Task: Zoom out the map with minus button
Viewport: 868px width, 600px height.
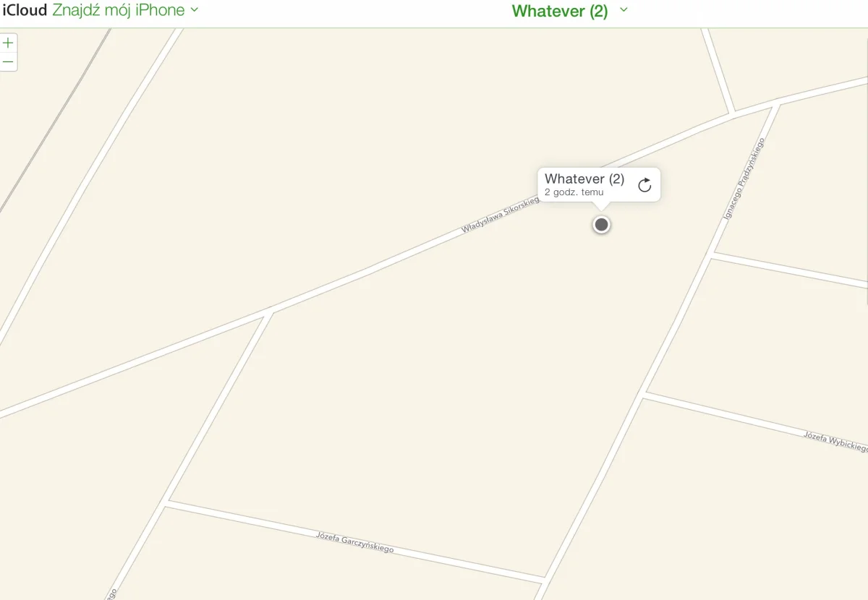Action: (8, 62)
